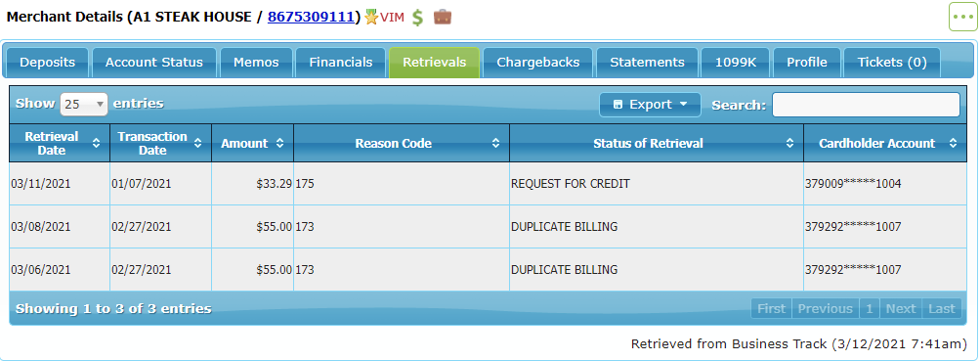Click DUPLICATE BILLING in 03/08/2021 row
The width and height of the screenshot is (980, 361).
(564, 227)
